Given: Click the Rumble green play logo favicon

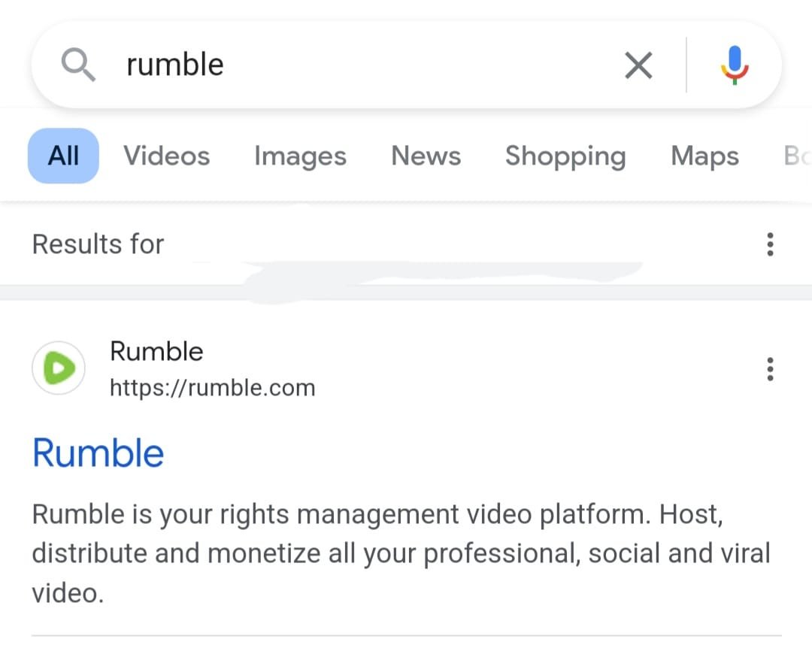Looking at the screenshot, I should coord(59,368).
